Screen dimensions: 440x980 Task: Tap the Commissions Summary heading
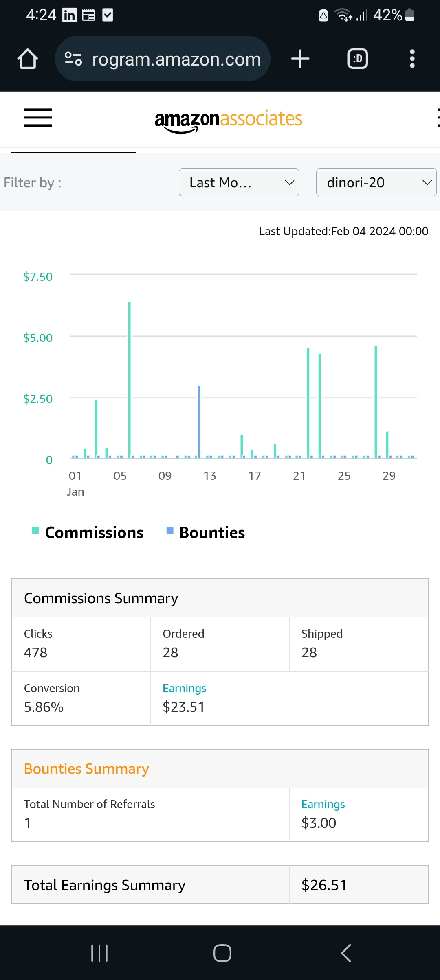[101, 598]
